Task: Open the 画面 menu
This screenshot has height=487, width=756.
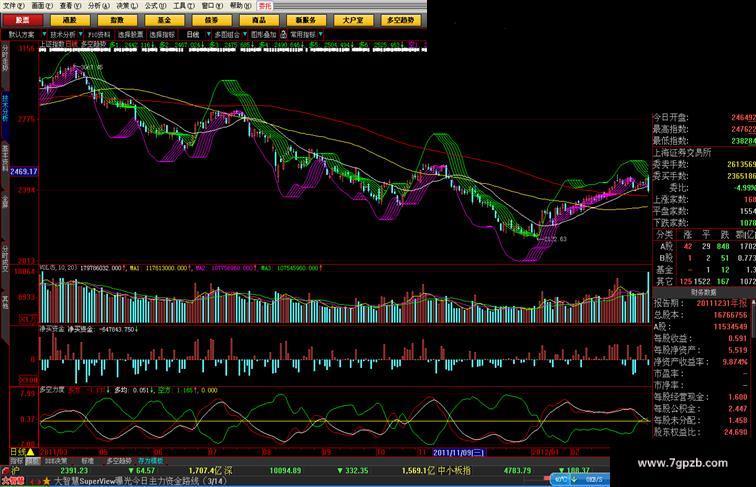Action: point(42,6)
